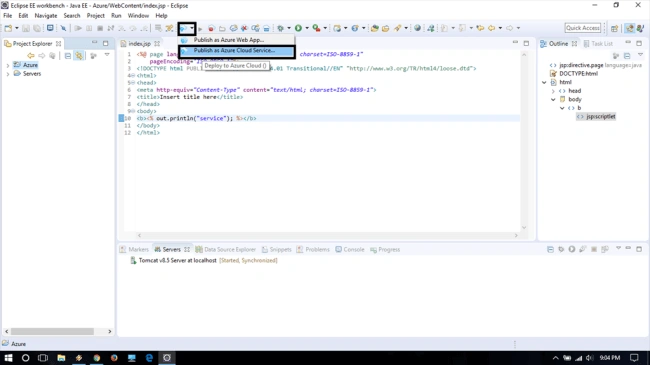The image size is (650, 365).
Task: Click the Open Perspective toolbar icon
Action: (x=614, y=28)
